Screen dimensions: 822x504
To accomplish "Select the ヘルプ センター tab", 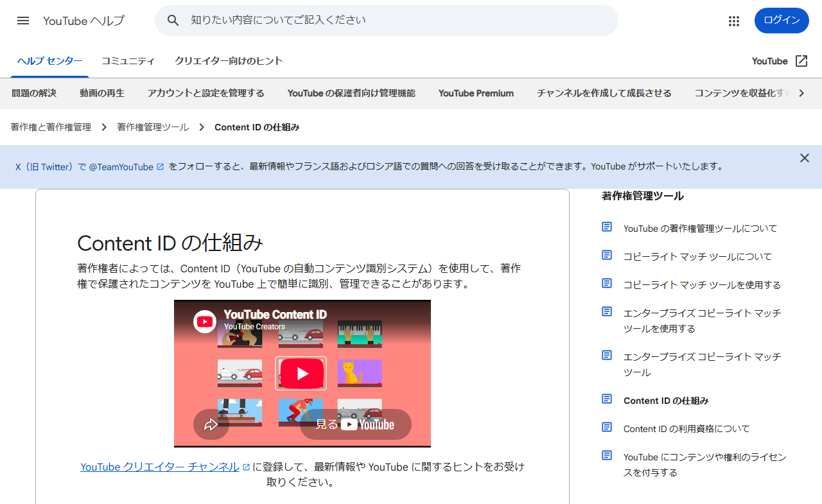I will (49, 61).
